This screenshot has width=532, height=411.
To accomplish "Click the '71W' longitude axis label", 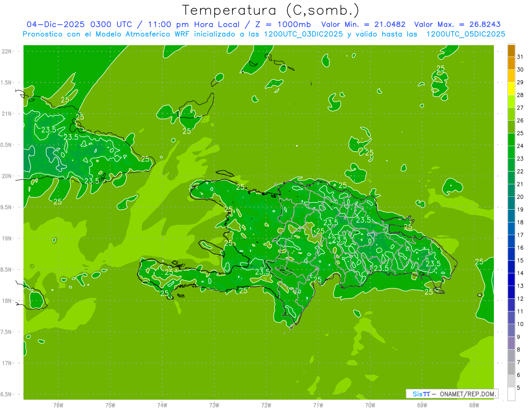I will [x=318, y=405].
